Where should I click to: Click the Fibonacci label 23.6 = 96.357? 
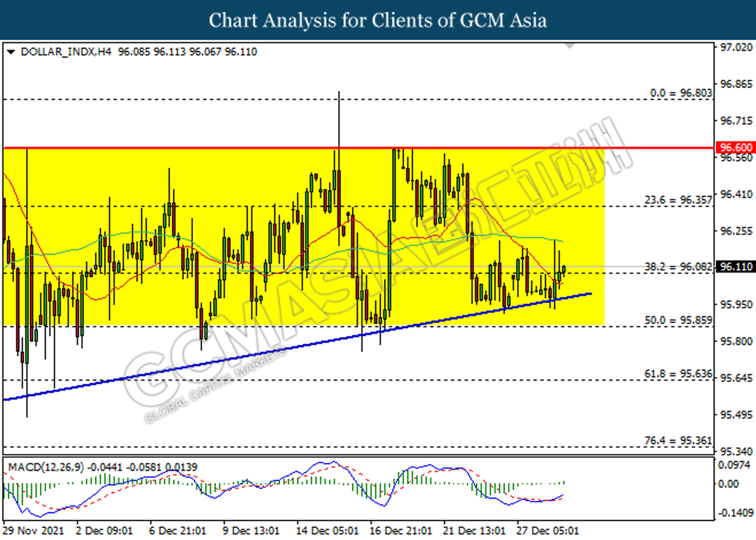tap(678, 200)
